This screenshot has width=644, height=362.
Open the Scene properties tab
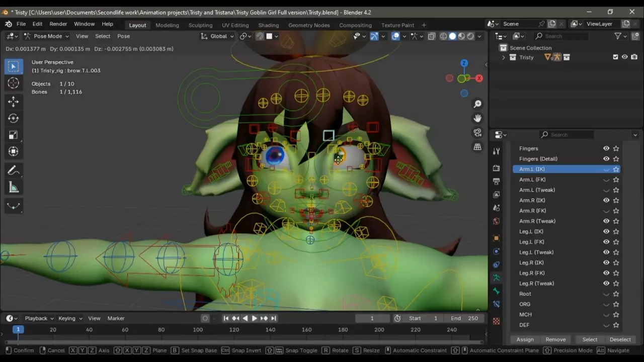click(x=497, y=208)
